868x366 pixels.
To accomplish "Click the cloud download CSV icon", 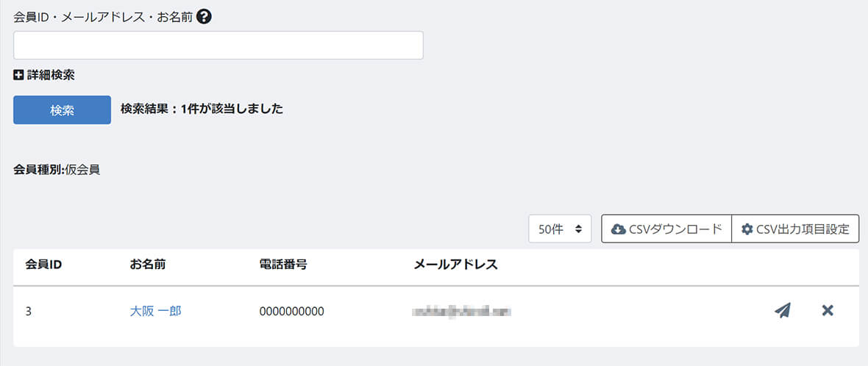I will click(x=618, y=229).
